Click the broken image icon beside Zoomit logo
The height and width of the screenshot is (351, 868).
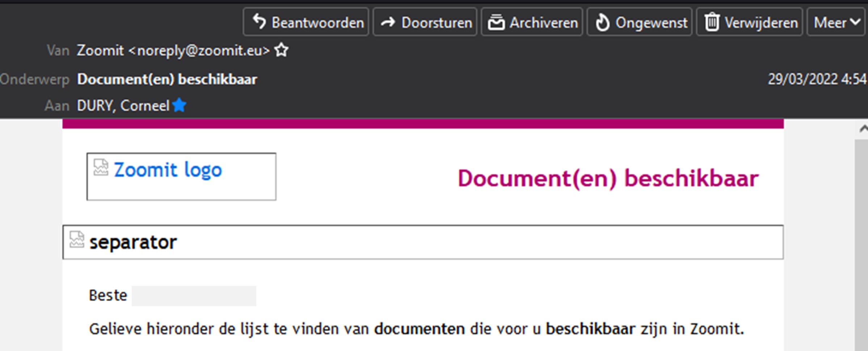[101, 167]
